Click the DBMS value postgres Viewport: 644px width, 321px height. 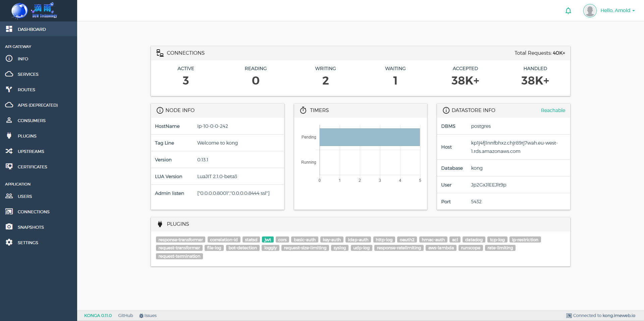click(481, 126)
